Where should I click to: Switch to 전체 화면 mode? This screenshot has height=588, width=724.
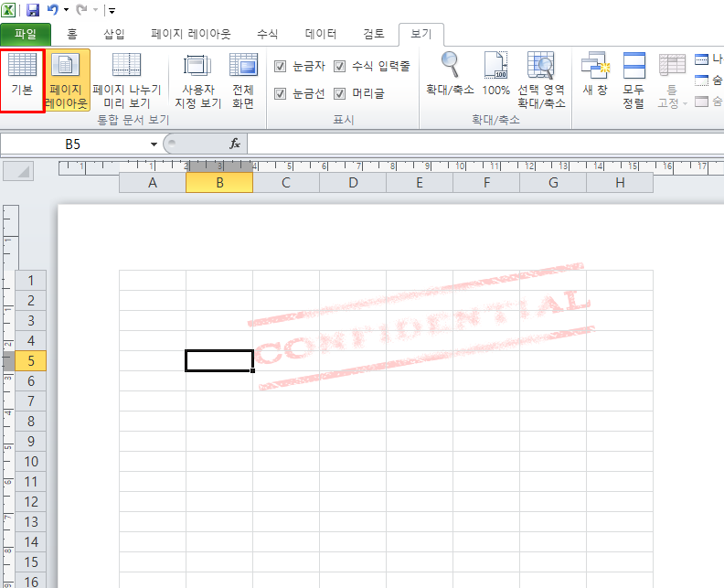pyautogui.click(x=243, y=80)
